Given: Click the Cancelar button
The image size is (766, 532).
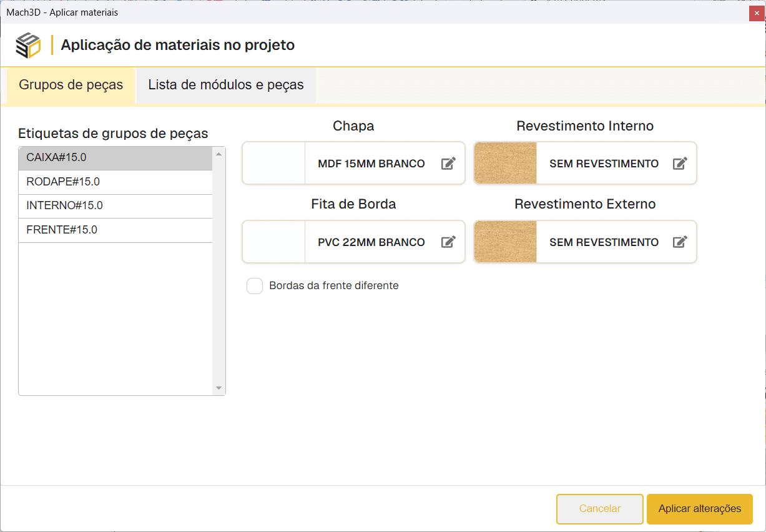Looking at the screenshot, I should pyautogui.click(x=600, y=509).
